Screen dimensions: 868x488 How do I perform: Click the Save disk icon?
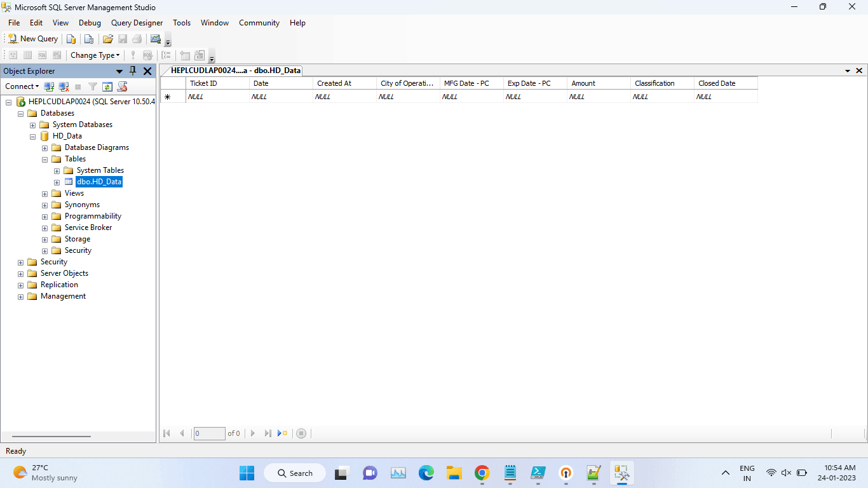point(123,39)
